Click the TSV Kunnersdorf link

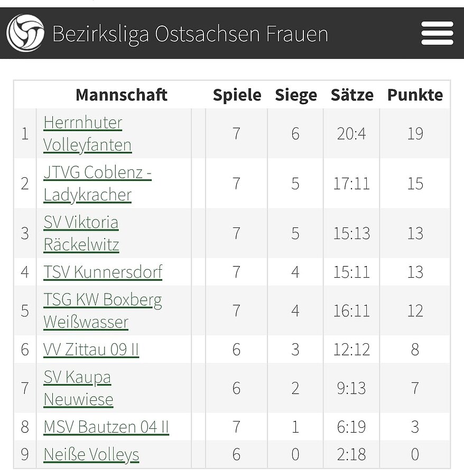[x=103, y=272]
